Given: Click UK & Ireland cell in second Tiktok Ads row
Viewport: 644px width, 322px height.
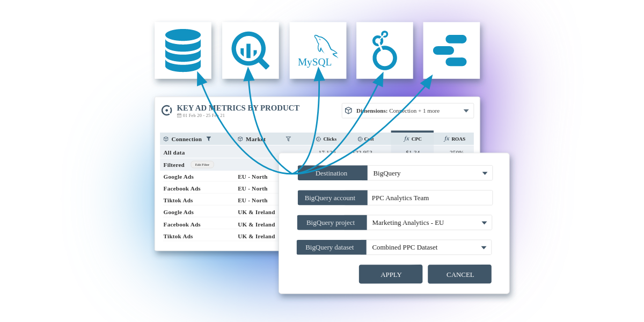Looking at the screenshot, I should [257, 236].
